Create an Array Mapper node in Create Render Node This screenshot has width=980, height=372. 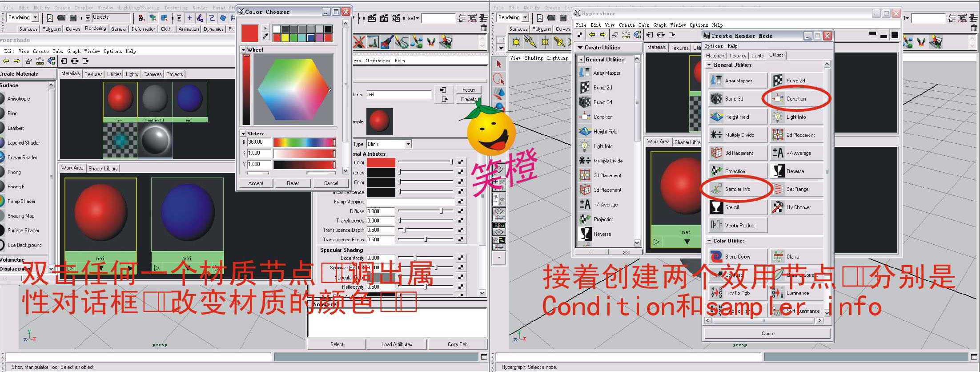click(738, 81)
